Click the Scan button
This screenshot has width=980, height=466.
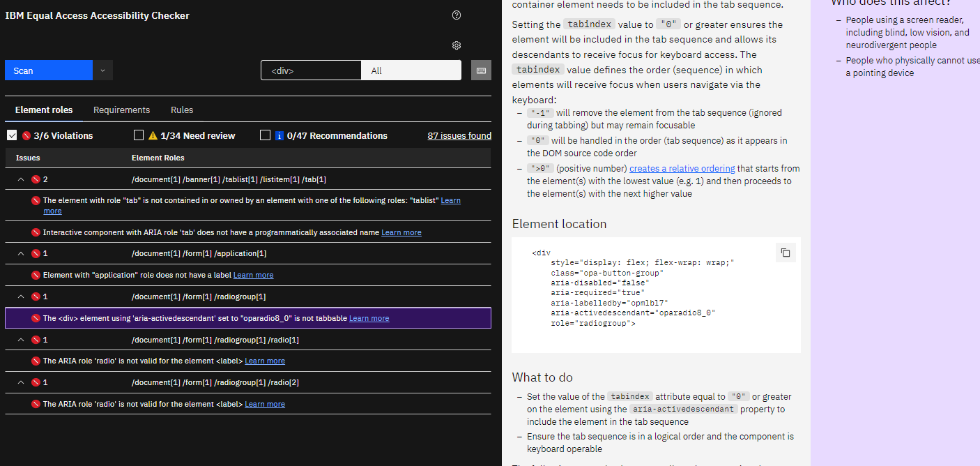pyautogui.click(x=48, y=70)
